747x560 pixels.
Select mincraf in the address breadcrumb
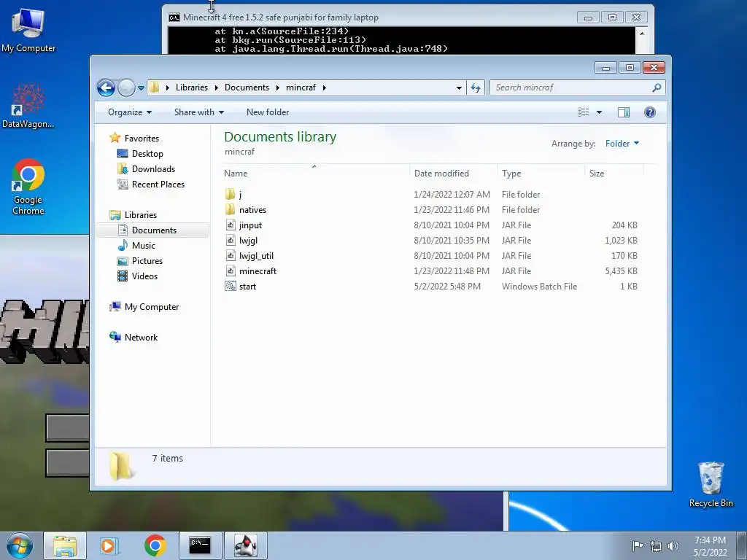pyautogui.click(x=301, y=87)
